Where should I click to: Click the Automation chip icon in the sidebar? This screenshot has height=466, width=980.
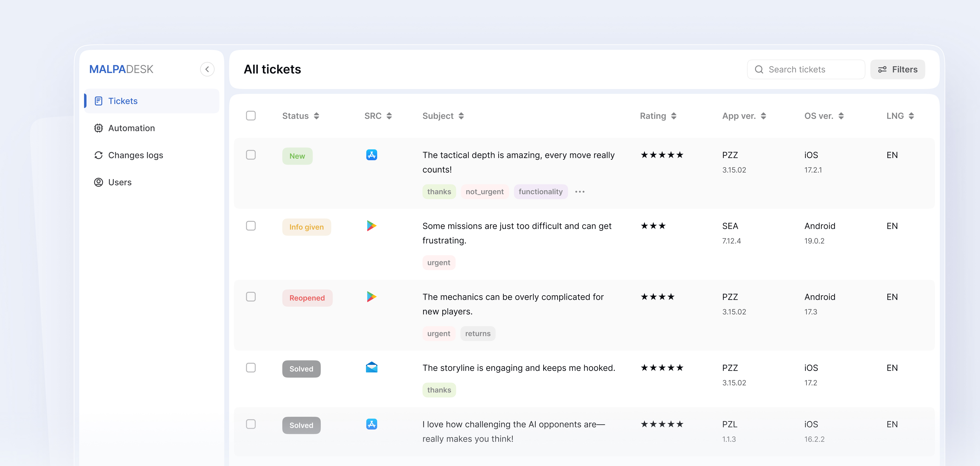(98, 128)
